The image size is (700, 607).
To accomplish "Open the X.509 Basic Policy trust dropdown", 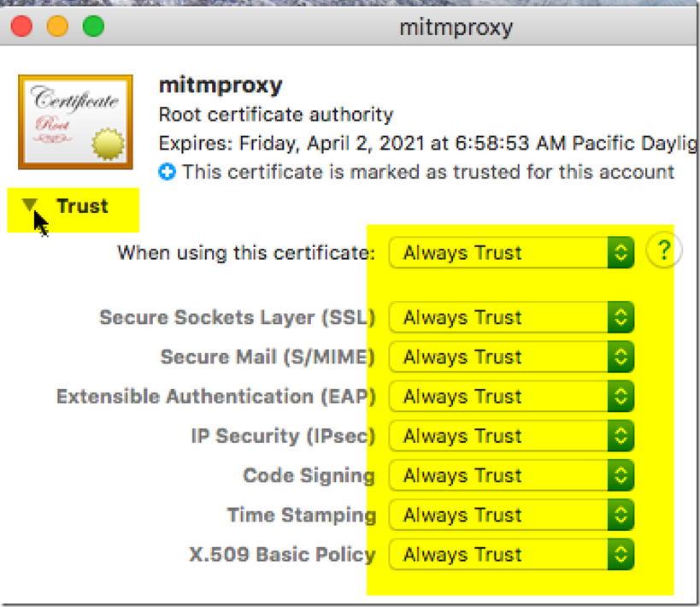I will click(x=512, y=554).
